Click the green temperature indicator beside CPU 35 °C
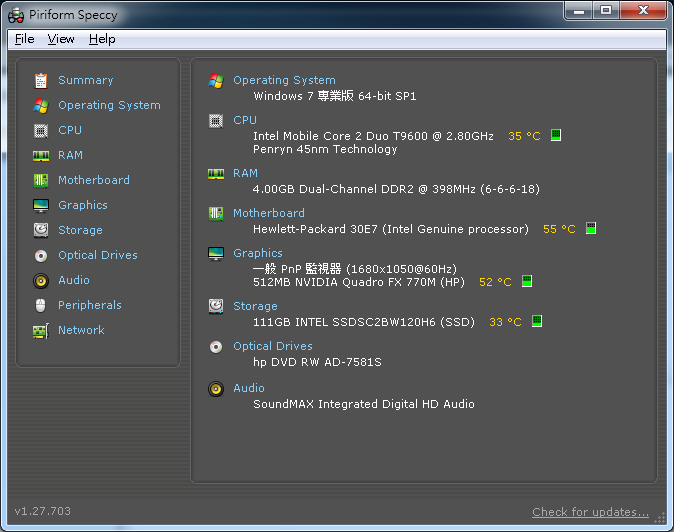Screen dimensions: 674x532 556,135
